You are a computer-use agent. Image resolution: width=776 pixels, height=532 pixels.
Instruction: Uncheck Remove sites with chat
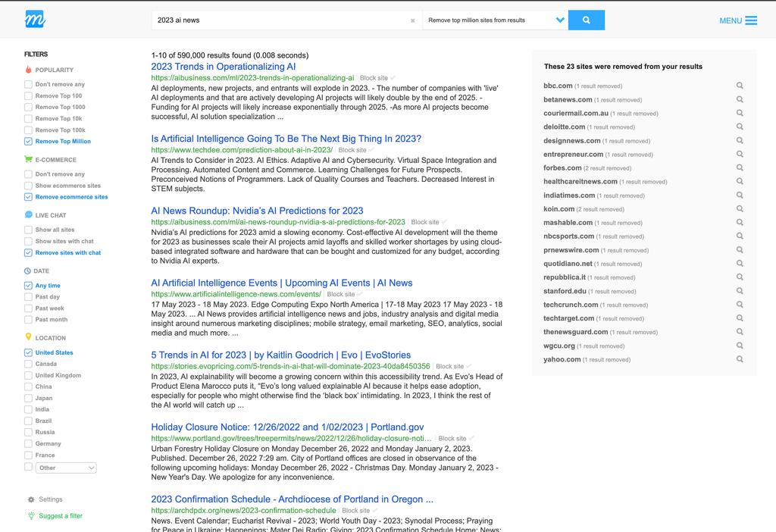pyautogui.click(x=28, y=252)
